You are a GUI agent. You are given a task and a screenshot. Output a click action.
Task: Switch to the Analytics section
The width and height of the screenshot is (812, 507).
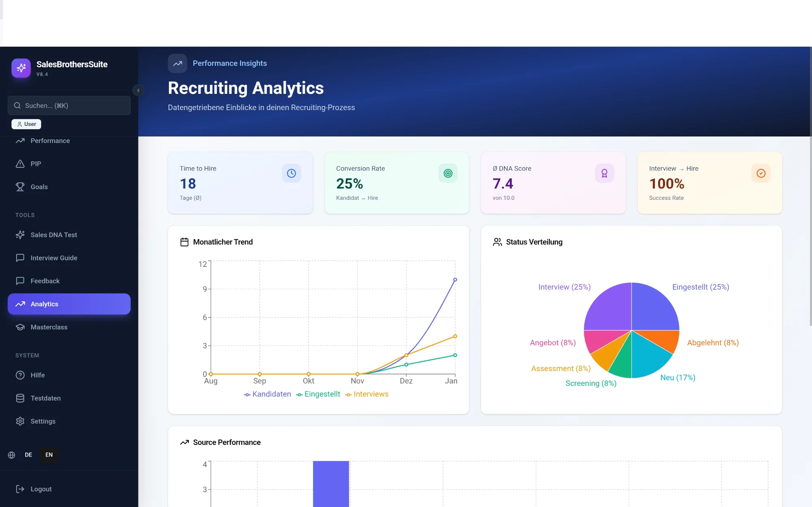(x=45, y=304)
